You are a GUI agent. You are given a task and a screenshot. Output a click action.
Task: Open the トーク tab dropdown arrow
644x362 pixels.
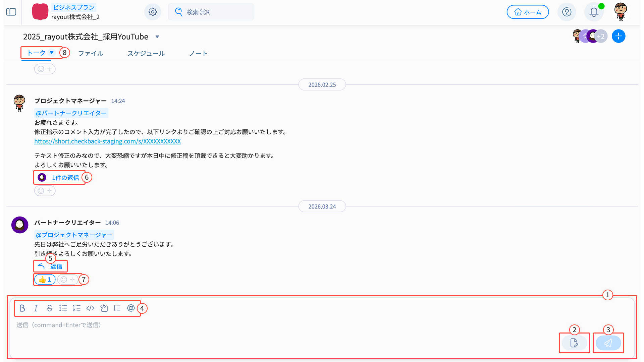[52, 52]
